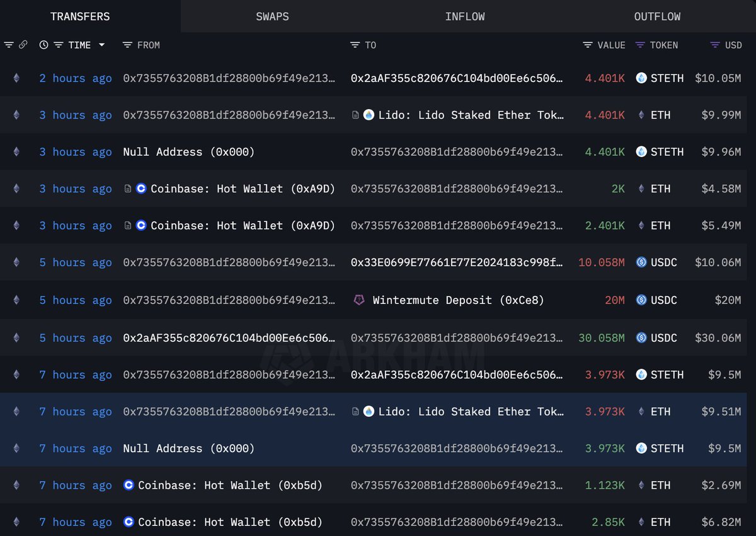Viewport: 756px width, 536px height.
Task: Open Coinbase: Hot Wallet (0xb5d) in $2.69M row
Action: pos(231,486)
